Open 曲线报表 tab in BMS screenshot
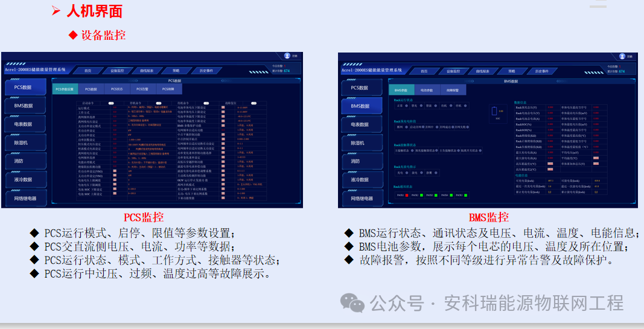This screenshot has width=644, height=329. (x=483, y=71)
